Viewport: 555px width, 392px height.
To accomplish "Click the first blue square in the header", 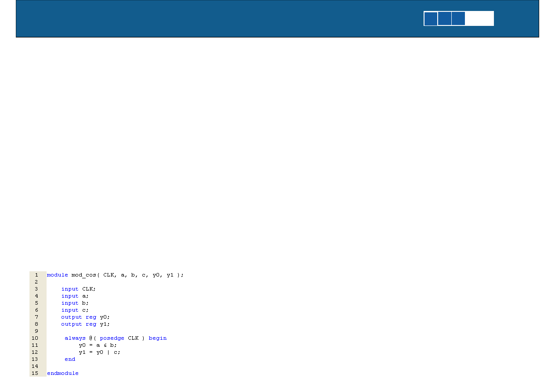I will coord(431,19).
